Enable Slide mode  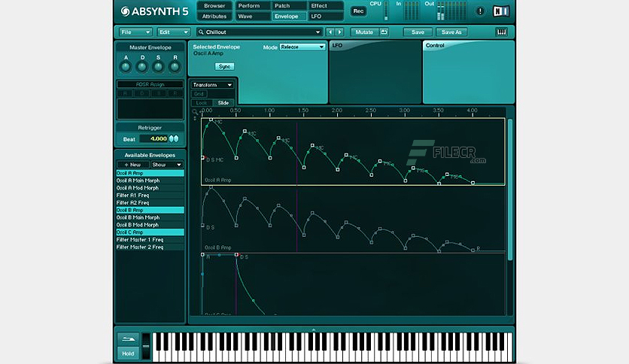(223, 103)
